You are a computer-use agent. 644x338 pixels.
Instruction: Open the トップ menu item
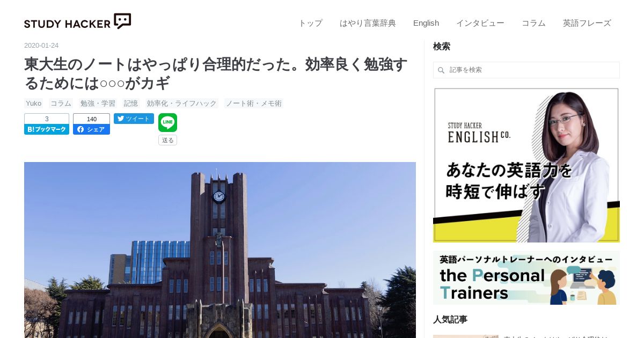point(310,23)
